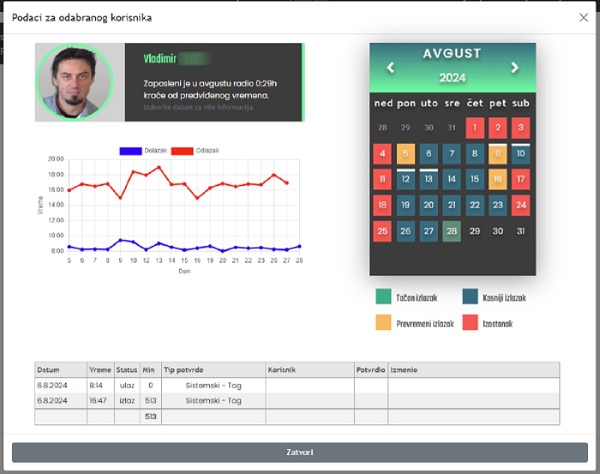Screen dimensions: 600x474
Task: Select August 16 on the calendar
Action: [498, 179]
